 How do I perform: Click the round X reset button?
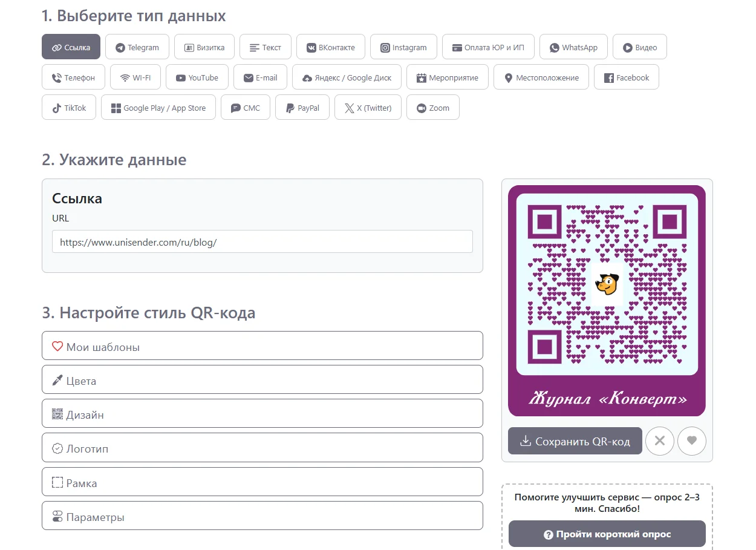coord(660,441)
